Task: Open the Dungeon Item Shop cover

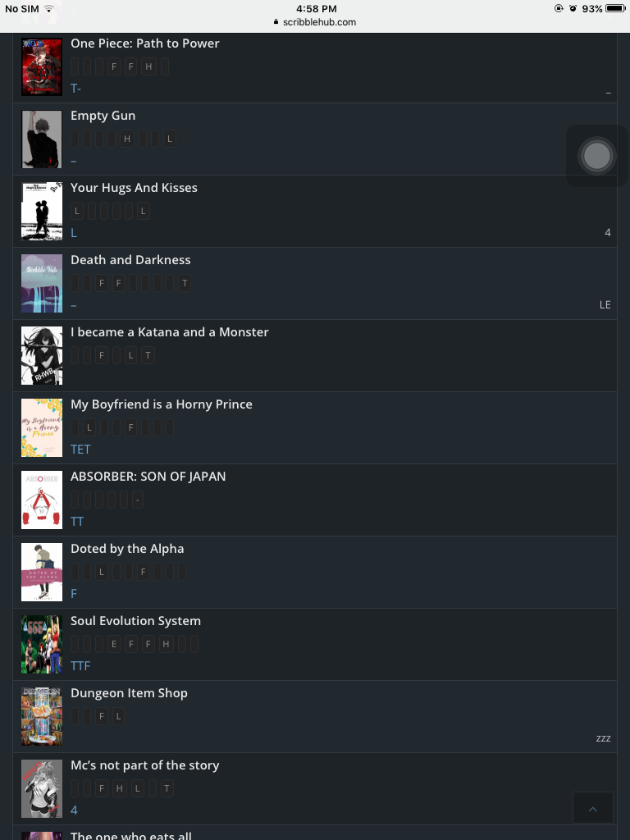Action: (x=42, y=717)
